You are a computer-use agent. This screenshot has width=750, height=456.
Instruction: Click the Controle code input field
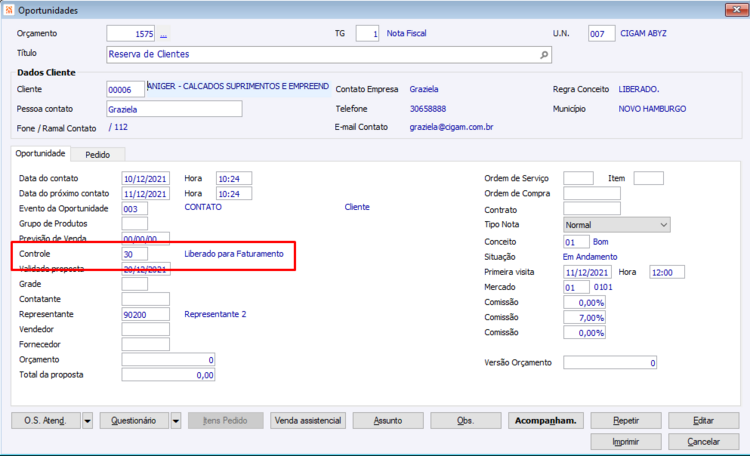point(134,254)
